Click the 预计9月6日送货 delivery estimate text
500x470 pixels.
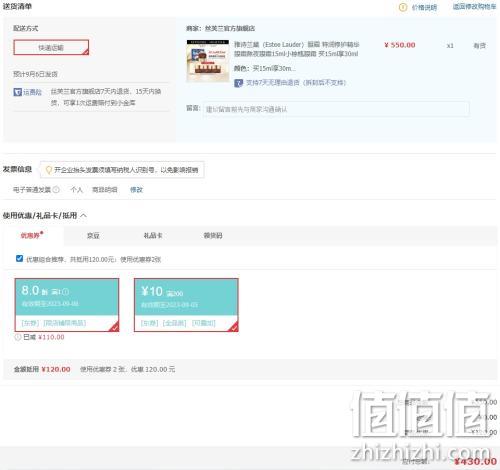click(x=35, y=74)
